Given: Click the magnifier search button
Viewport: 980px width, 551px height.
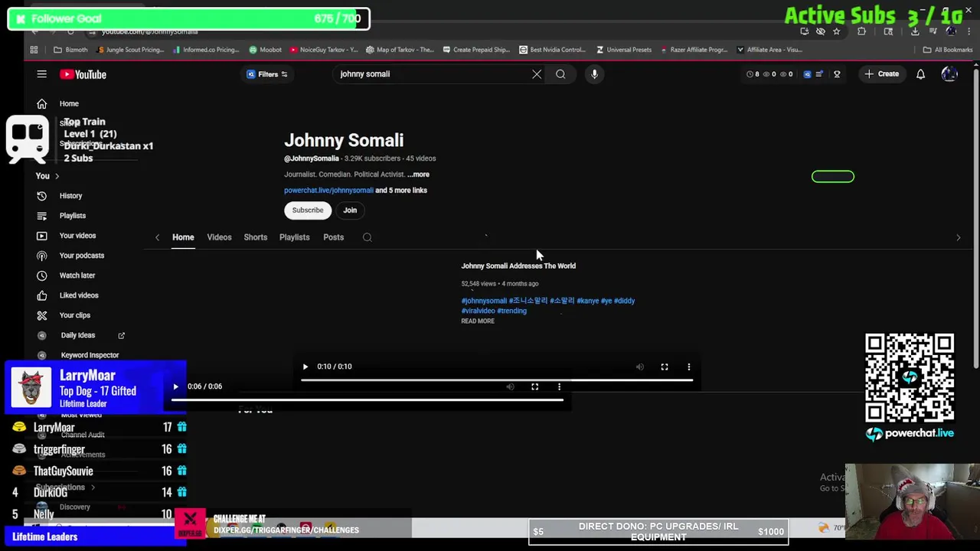Looking at the screenshot, I should (x=560, y=74).
